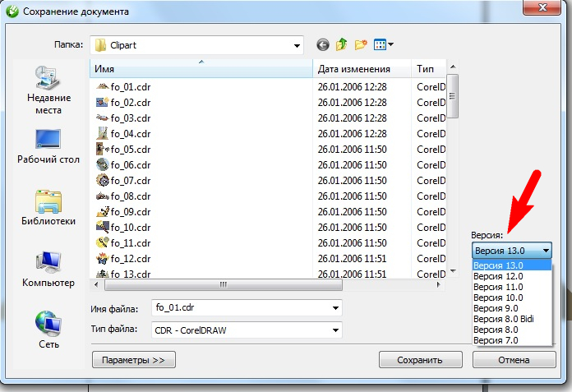Expand the Папка Clipart folder dropdown
Screen dimensions: 572x392
pyautogui.click(x=297, y=45)
